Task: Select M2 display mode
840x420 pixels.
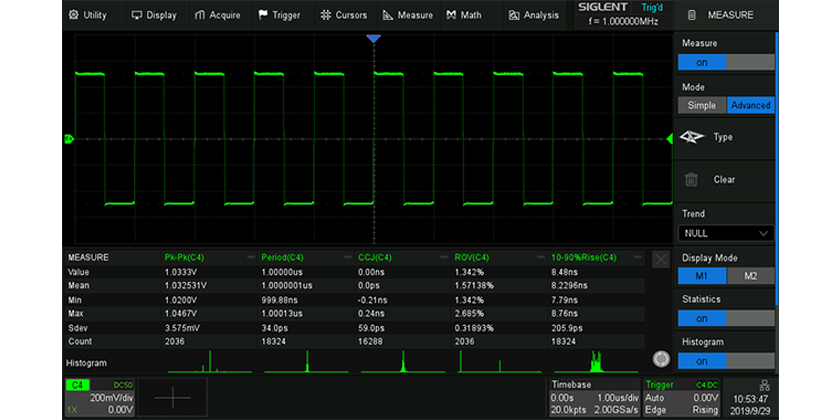Action: point(750,276)
